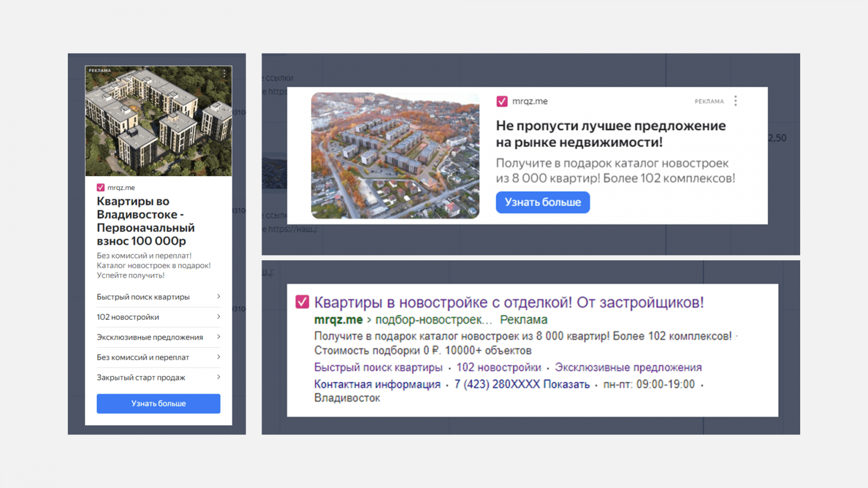Click the 'mrqz.me' domain label in the banner ad

click(529, 101)
